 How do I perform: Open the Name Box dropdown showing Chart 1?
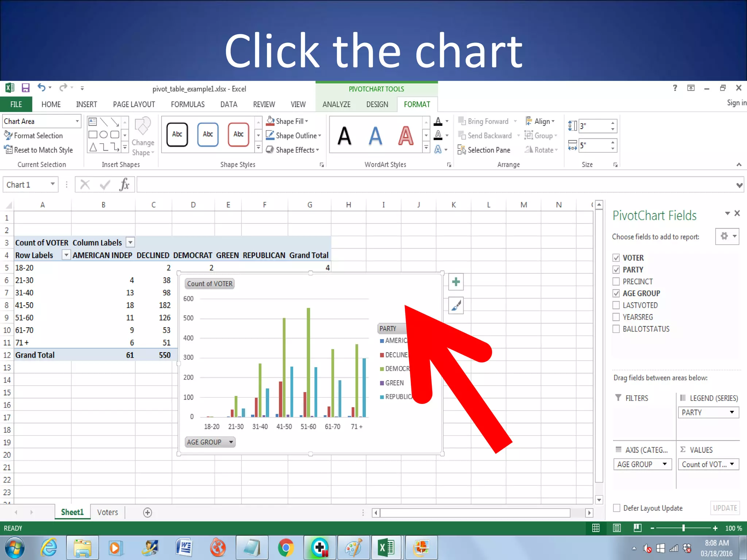coord(53,184)
